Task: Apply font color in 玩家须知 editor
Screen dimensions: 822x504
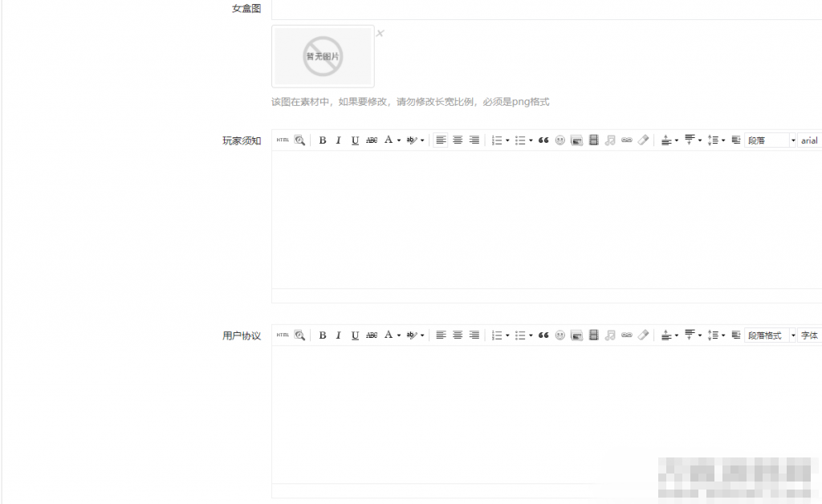Action: tap(389, 140)
